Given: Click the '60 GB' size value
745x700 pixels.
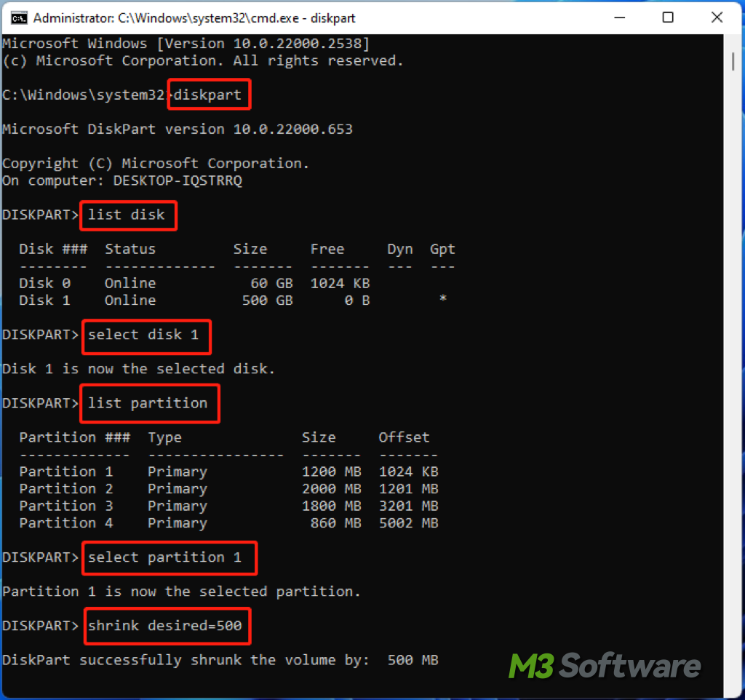Looking at the screenshot, I should tap(271, 283).
